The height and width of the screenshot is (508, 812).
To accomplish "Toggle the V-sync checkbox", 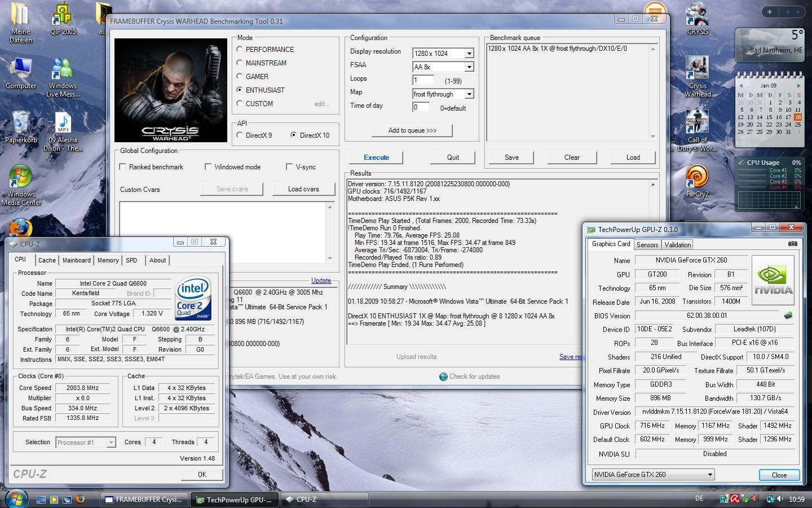I will [x=289, y=167].
